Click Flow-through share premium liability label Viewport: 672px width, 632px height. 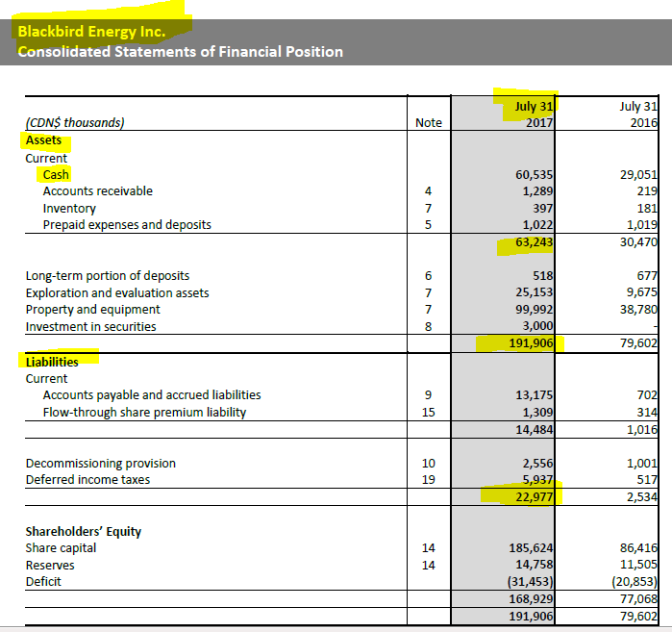pos(144,413)
